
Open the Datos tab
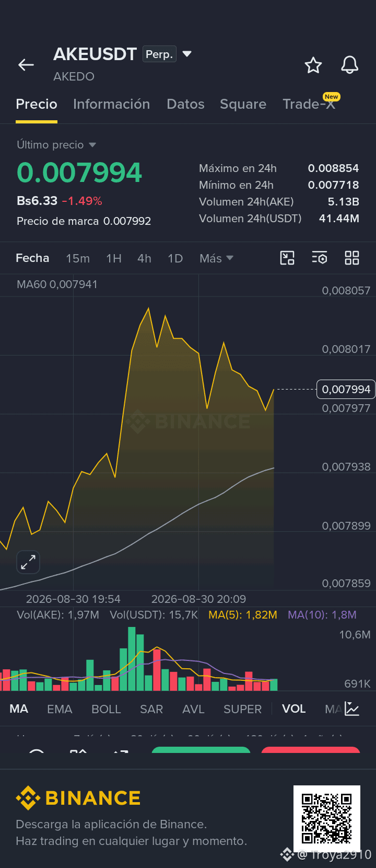pos(185,104)
